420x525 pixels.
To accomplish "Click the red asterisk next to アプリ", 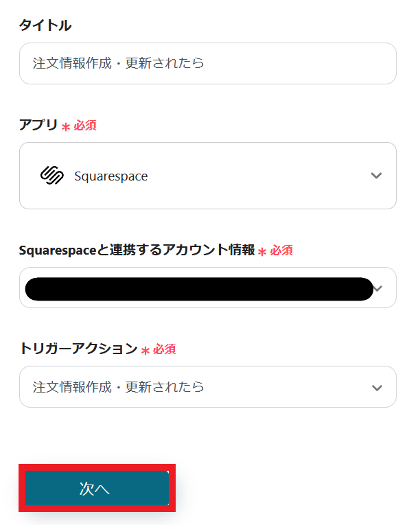I will click(66, 127).
